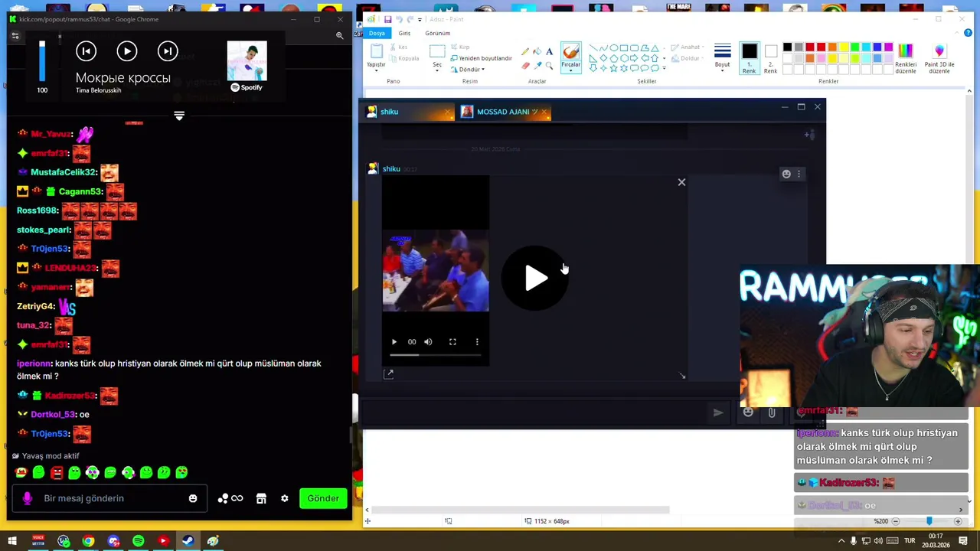This screenshot has width=980, height=551.
Task: Open video more-options three dots
Action: tap(477, 342)
